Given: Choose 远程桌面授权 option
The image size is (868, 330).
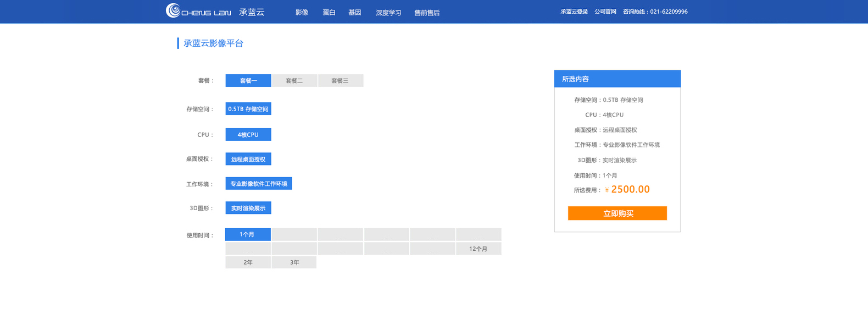Looking at the screenshot, I should tap(248, 159).
